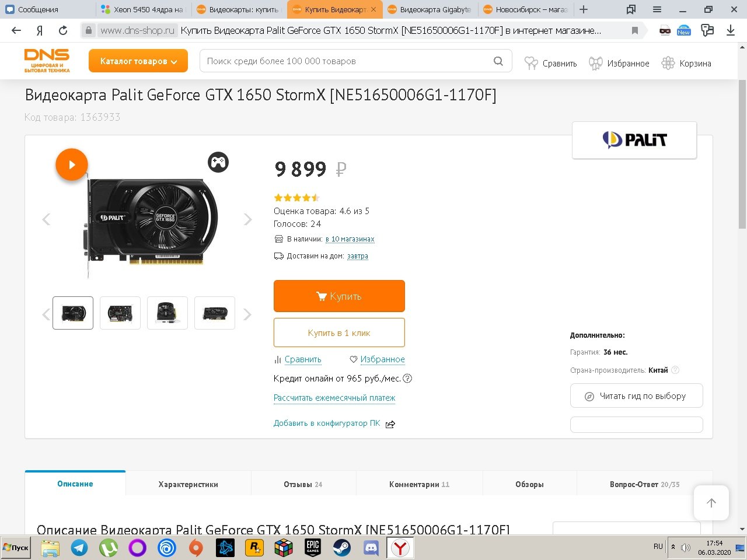Show next product image with right arrow
747x560 pixels.
tap(248, 219)
